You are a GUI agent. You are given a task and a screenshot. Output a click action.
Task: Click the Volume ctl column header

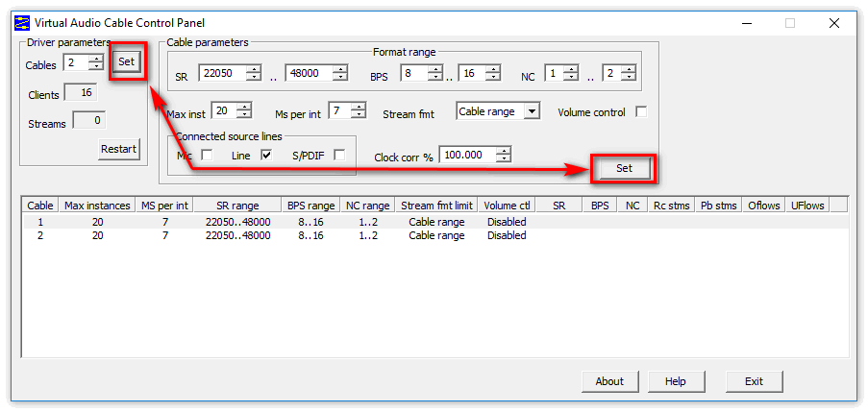point(507,206)
